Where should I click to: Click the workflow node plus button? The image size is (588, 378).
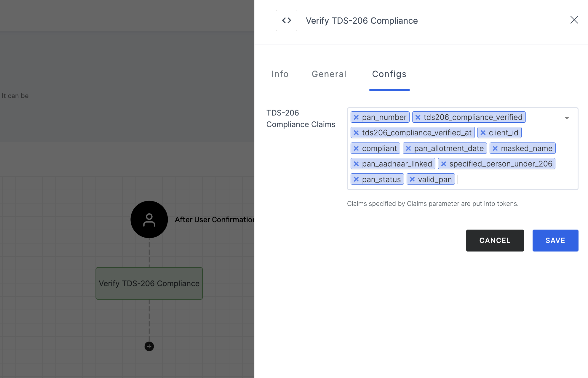pyautogui.click(x=149, y=346)
